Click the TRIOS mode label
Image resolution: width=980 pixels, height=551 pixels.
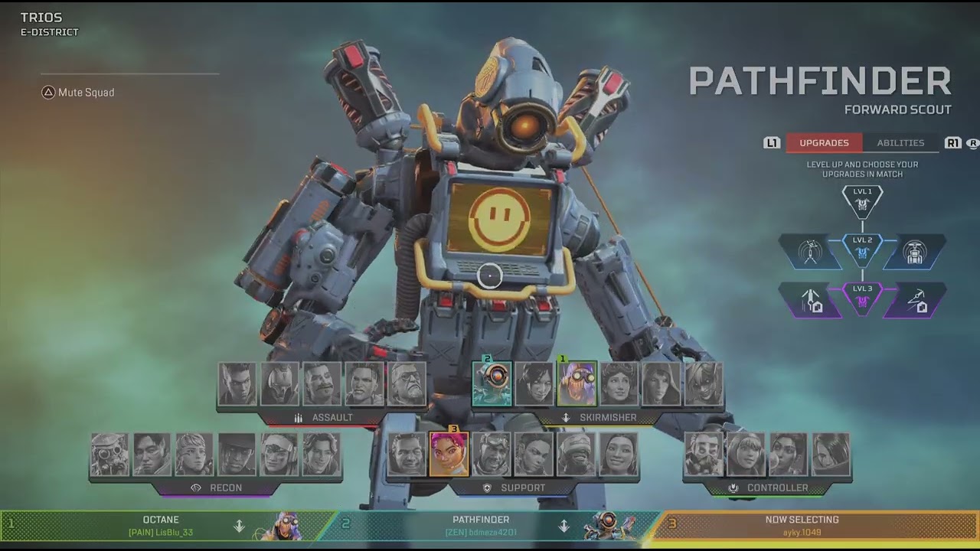point(41,18)
